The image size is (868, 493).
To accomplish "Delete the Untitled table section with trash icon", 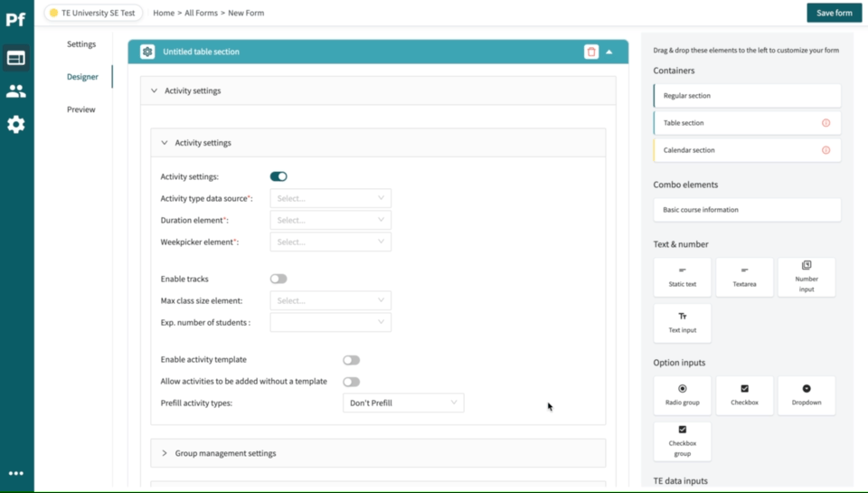I will click(591, 52).
